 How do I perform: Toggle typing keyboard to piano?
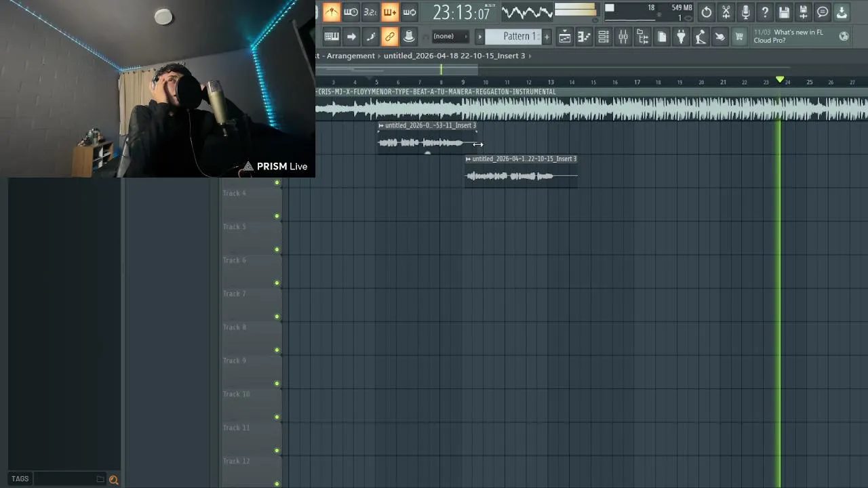click(332, 37)
